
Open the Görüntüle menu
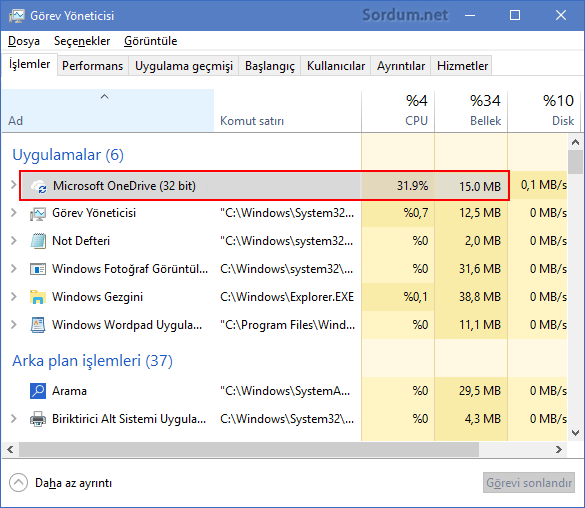pos(151,41)
